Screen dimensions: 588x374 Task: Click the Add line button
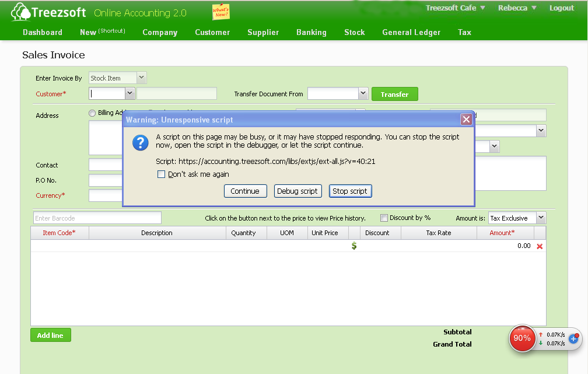click(50, 335)
